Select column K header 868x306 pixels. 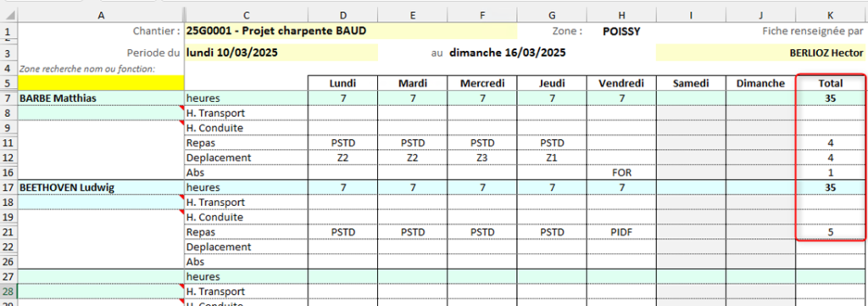click(x=832, y=15)
